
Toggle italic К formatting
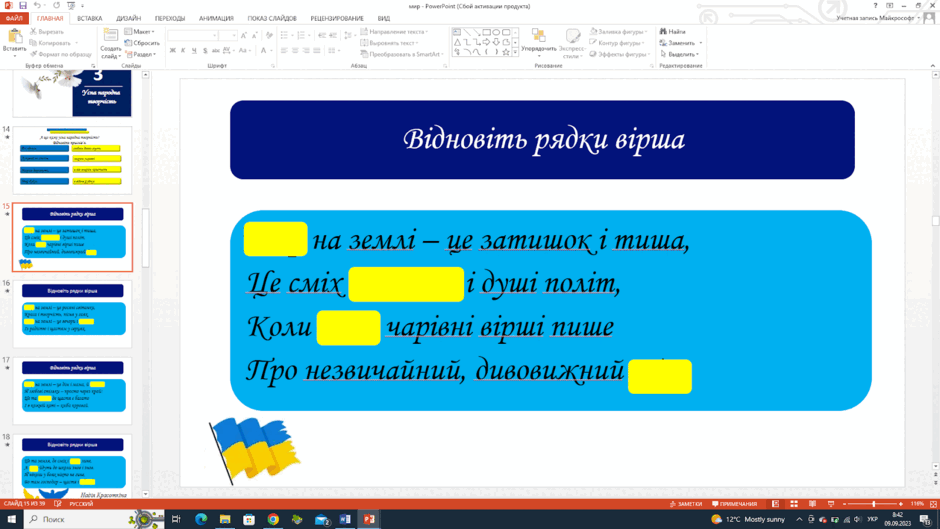pos(183,51)
